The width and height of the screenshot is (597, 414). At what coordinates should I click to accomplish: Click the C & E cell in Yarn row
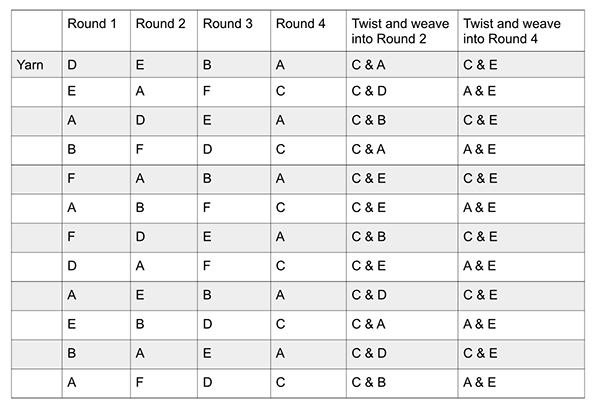521,65
